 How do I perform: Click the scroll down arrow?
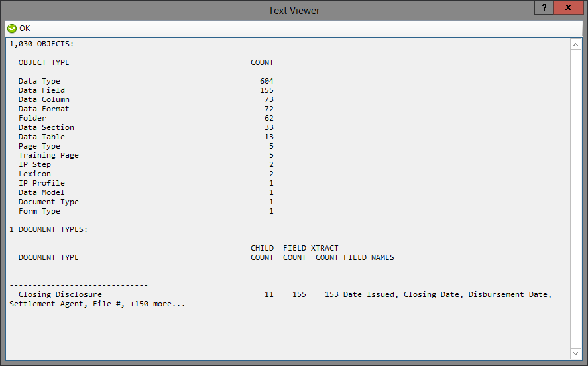(575, 353)
